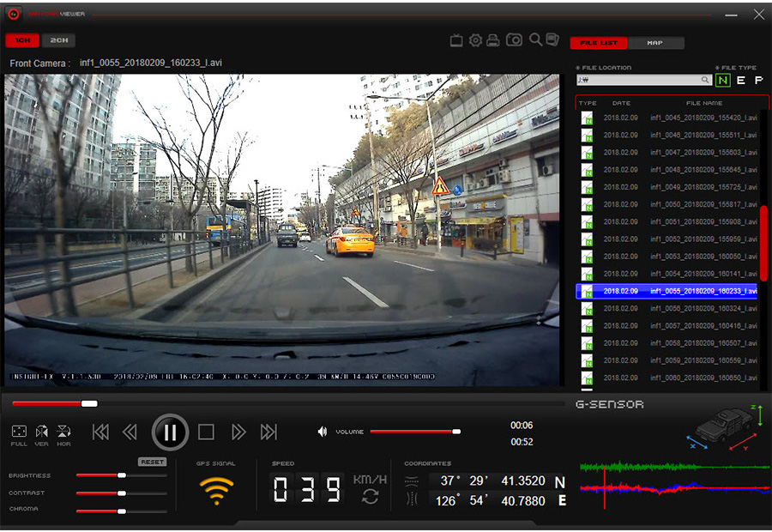The height and width of the screenshot is (532, 772).
Task: Toggle the km/h speed unit switch
Action: pyautogui.click(x=370, y=496)
